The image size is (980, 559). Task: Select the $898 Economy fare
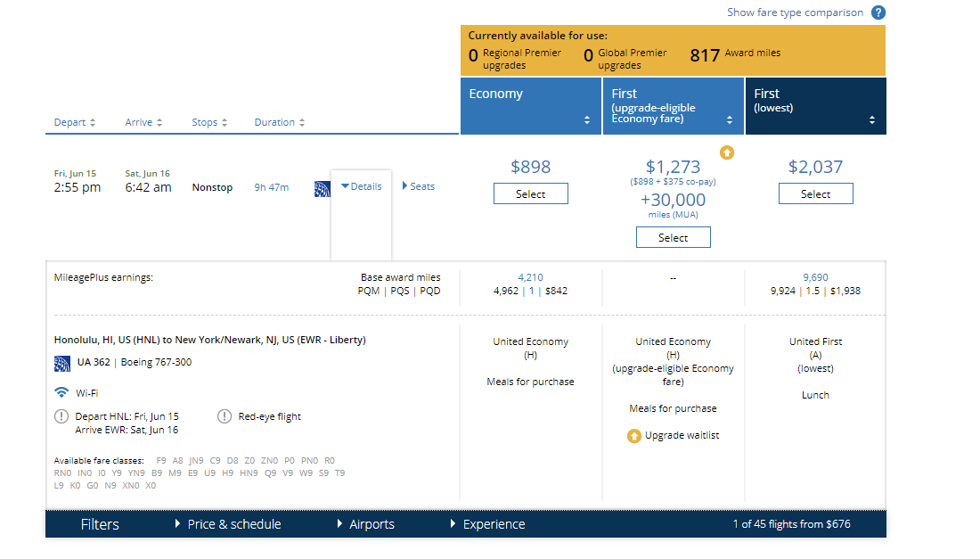530,193
